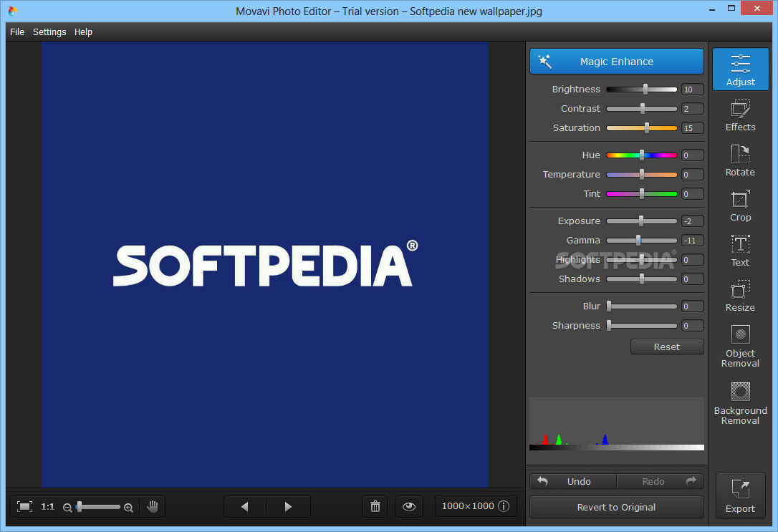Click the zoom level slider handle
The height and width of the screenshot is (532, 778).
pos(80,507)
